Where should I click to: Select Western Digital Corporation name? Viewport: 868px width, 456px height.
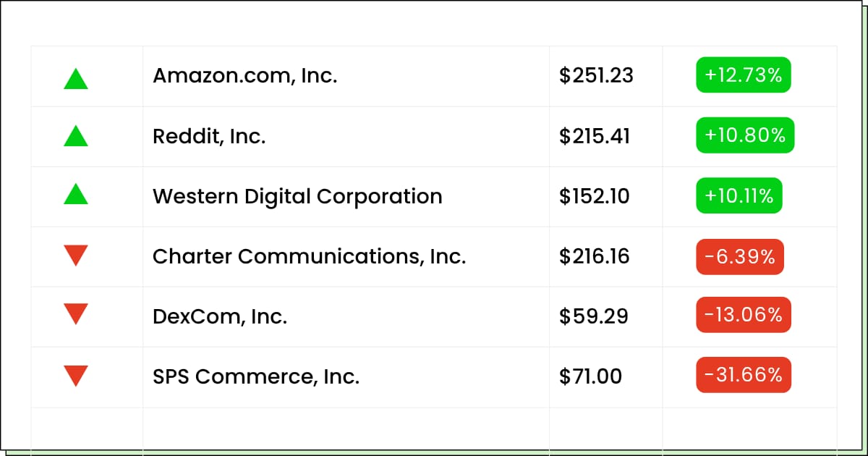click(297, 196)
